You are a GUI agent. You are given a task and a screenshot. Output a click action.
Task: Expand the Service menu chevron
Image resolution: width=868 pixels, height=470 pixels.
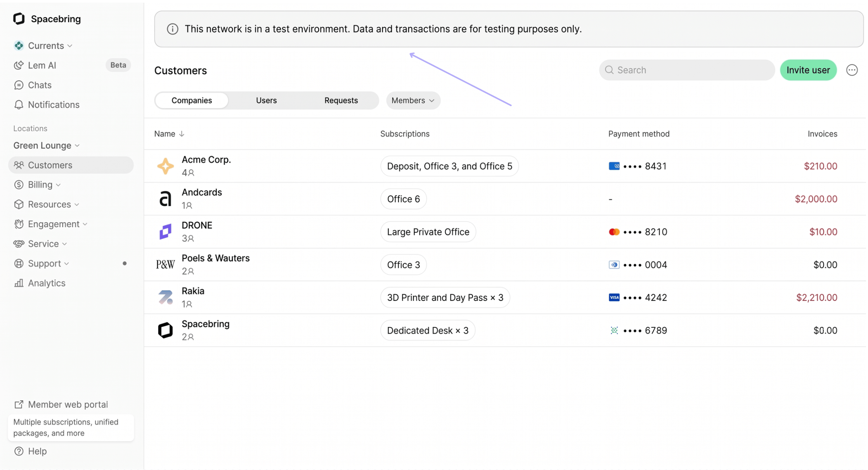[x=64, y=244]
